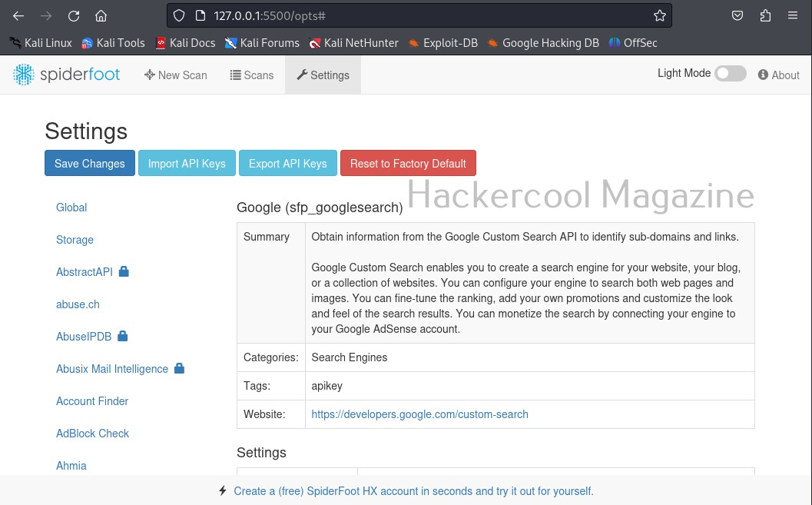Click Reset to Factory Default button
This screenshot has height=505, width=812.
click(x=408, y=163)
